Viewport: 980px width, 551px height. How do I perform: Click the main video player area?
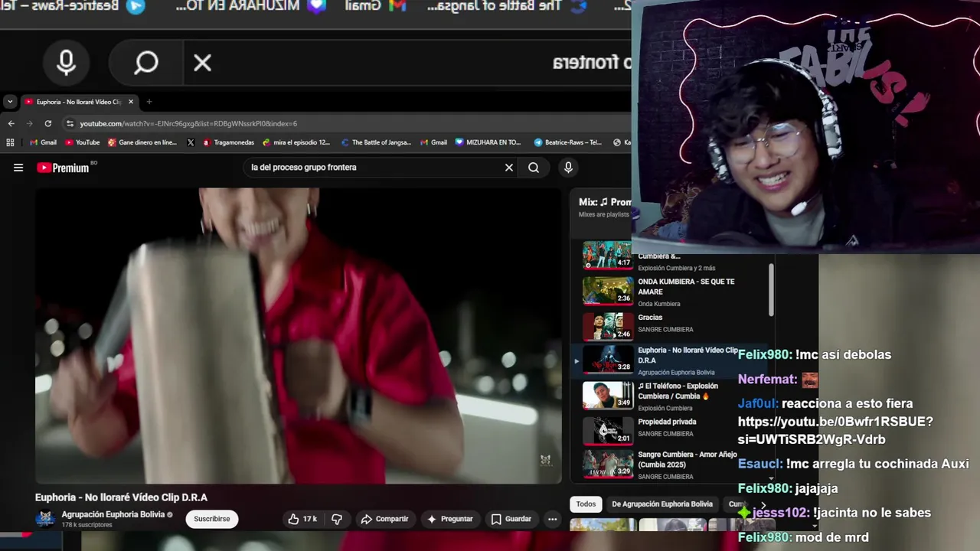point(299,336)
